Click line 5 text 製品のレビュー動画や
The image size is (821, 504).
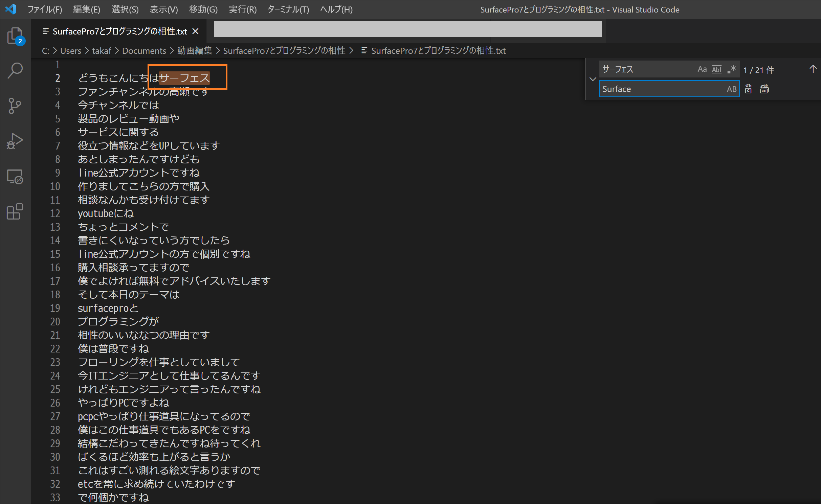(129, 119)
